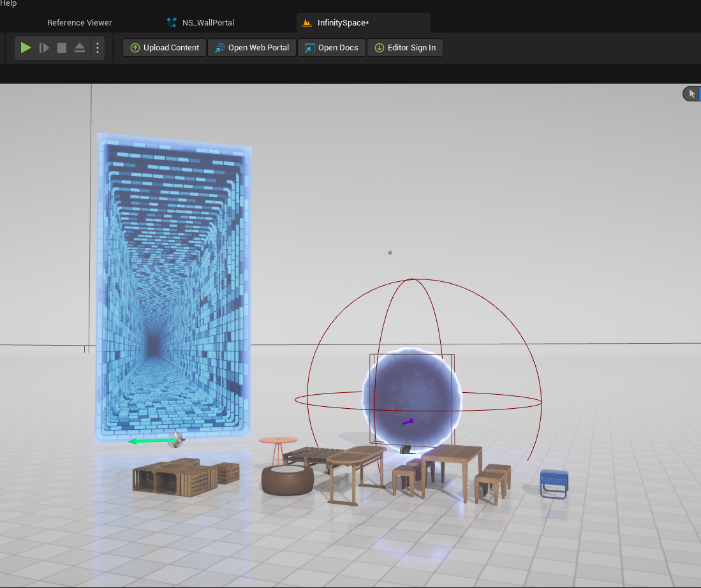Open the Help menu
The image size is (701, 588).
coord(8,4)
